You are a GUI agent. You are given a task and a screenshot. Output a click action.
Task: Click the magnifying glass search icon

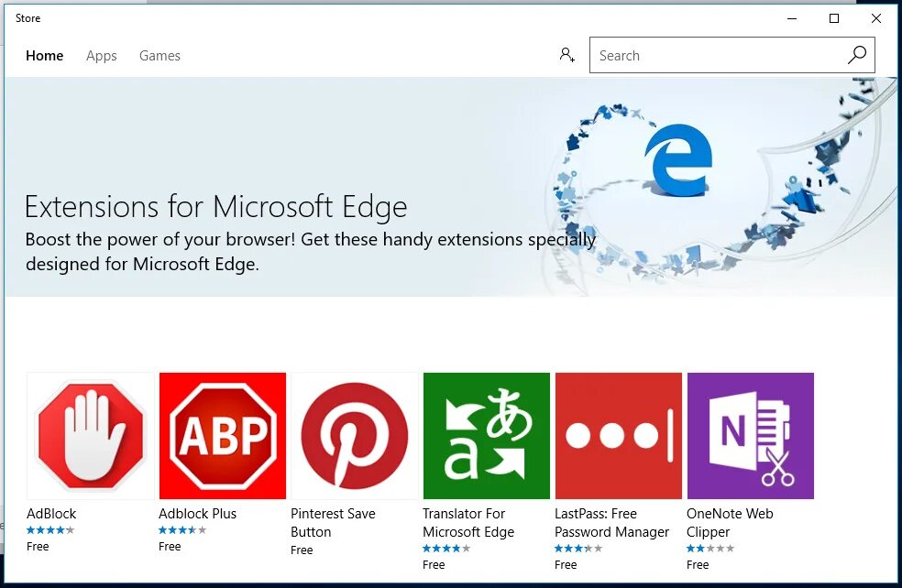pos(856,55)
